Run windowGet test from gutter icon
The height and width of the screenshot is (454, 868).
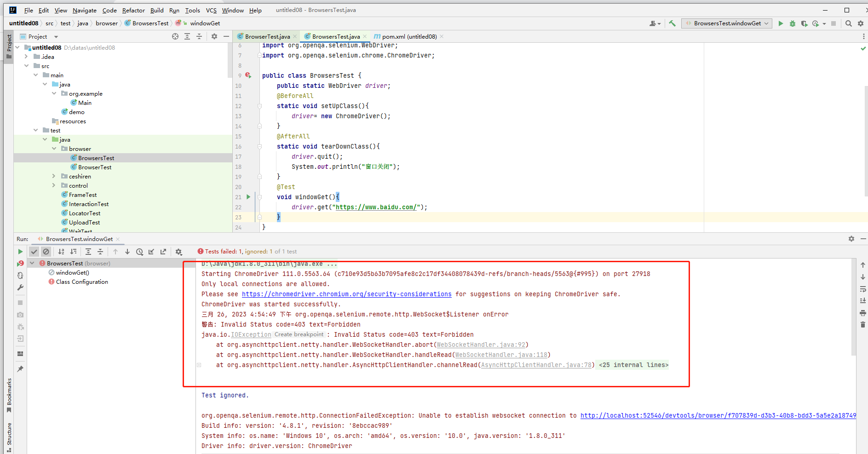248,197
